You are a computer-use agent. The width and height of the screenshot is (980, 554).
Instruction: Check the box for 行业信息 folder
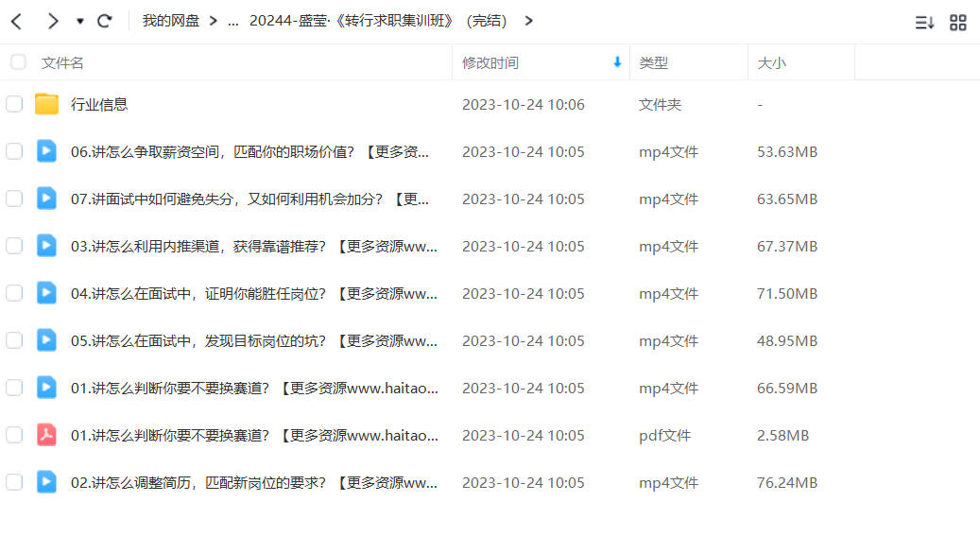[x=14, y=104]
